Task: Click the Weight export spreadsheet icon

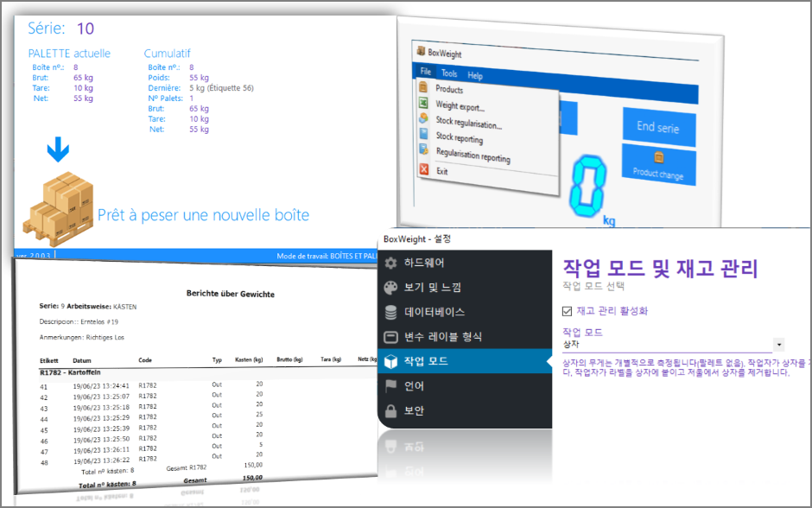Action: [423, 103]
